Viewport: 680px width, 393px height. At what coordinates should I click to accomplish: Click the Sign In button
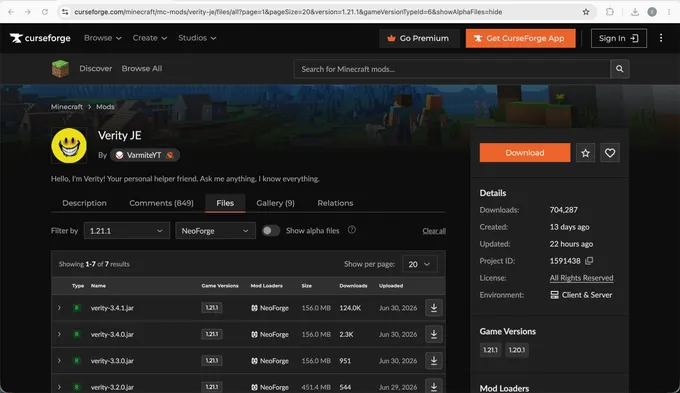(x=618, y=38)
